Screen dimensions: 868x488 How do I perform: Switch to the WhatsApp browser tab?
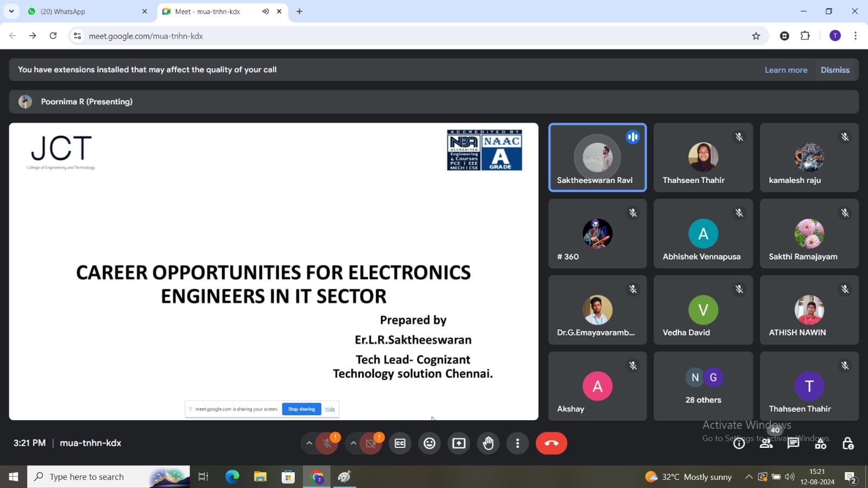pyautogui.click(x=87, y=11)
